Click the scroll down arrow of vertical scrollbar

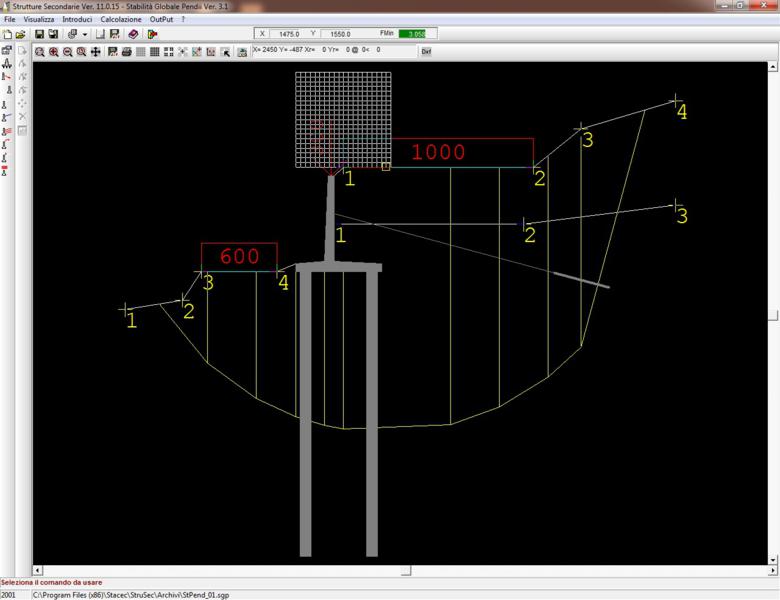click(773, 560)
